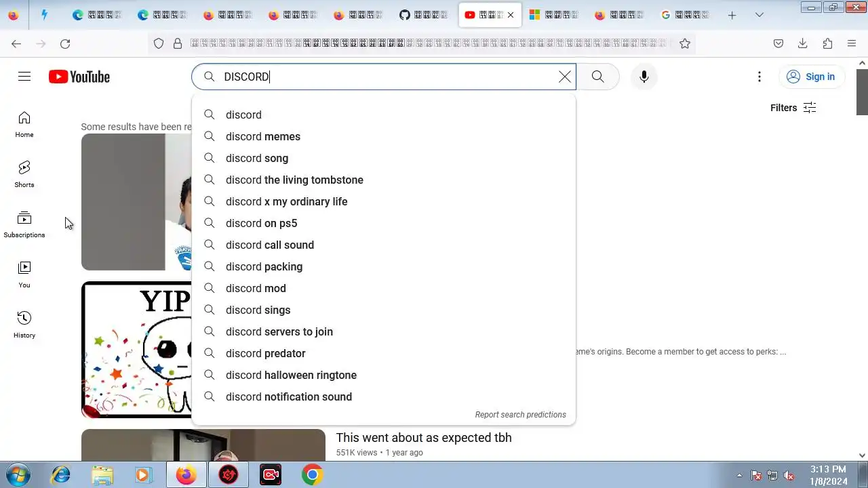Image resolution: width=868 pixels, height=488 pixels.
Task: Go back with the browser back arrow
Action: pos(16,43)
